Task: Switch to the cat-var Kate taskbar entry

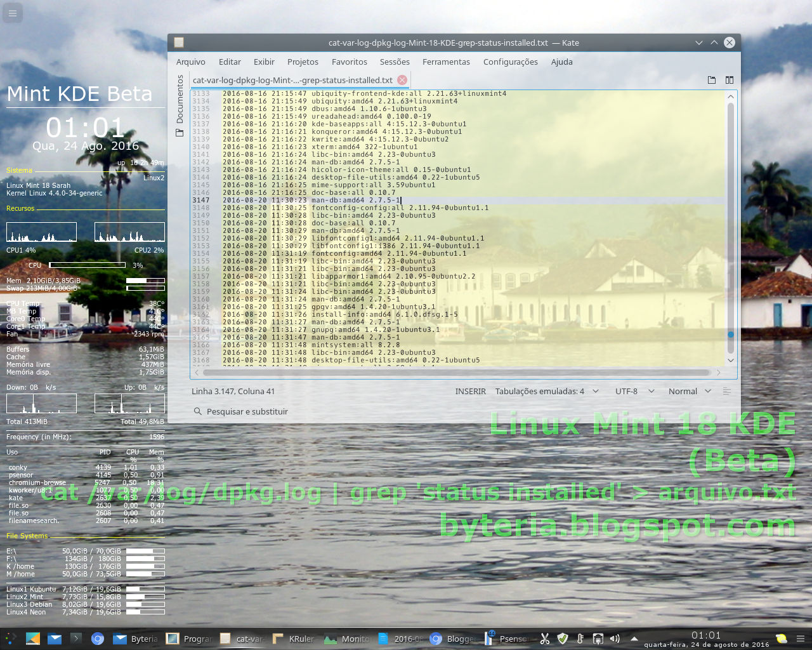Action: pyautogui.click(x=242, y=639)
